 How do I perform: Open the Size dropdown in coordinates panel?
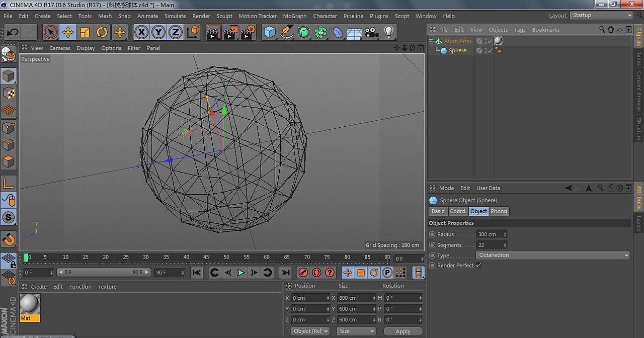pyautogui.click(x=356, y=331)
